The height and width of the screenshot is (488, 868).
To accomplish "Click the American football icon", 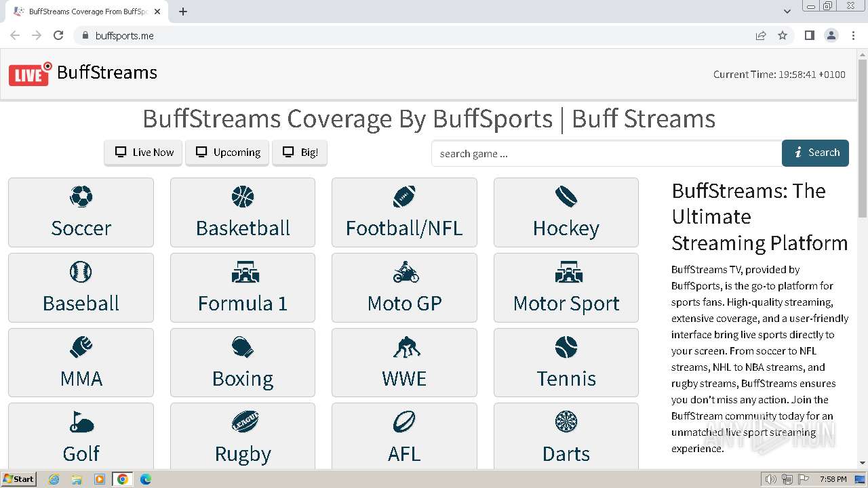I will point(404,197).
